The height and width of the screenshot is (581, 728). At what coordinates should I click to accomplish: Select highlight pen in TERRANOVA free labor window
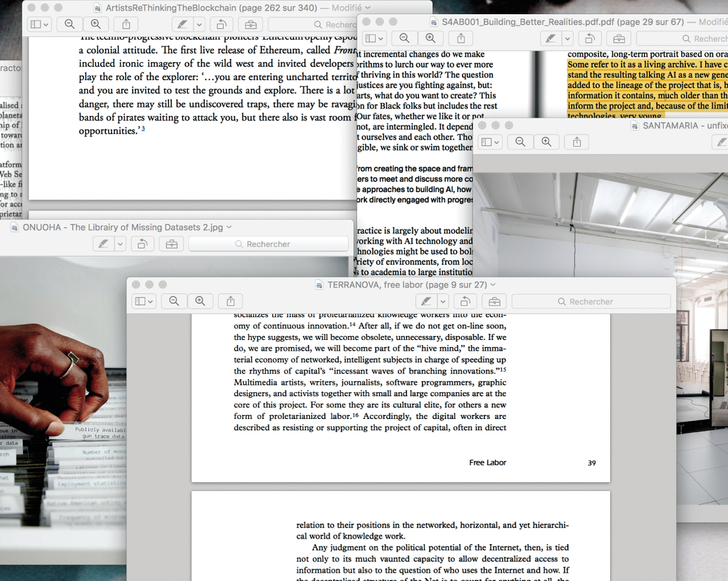(x=427, y=301)
